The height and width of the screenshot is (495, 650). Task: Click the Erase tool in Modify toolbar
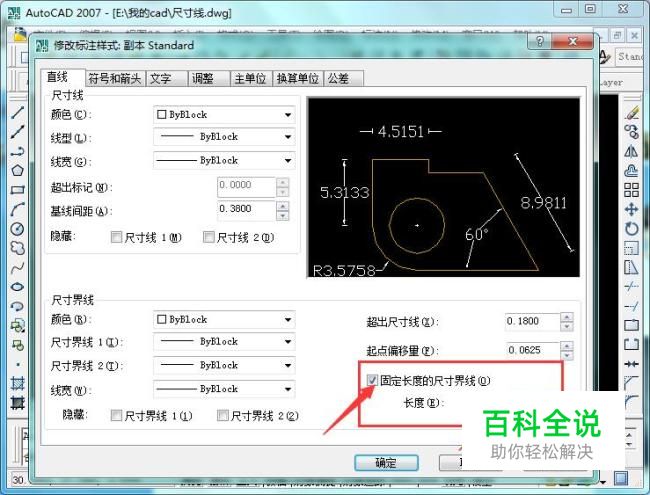[631, 113]
